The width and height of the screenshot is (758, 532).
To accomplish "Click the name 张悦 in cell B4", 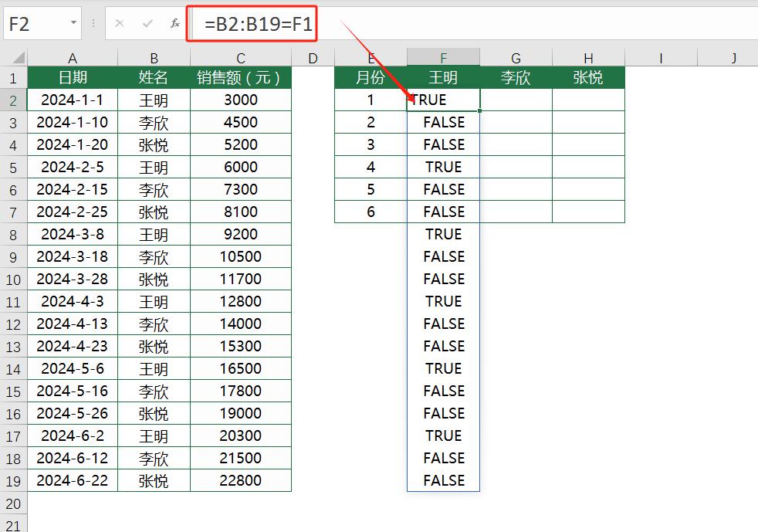I will 154,144.
